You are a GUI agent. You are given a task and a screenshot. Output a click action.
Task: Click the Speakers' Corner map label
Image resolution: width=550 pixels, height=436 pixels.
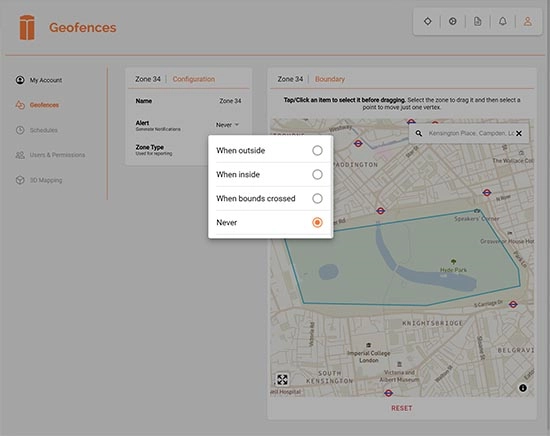pyautogui.click(x=476, y=219)
